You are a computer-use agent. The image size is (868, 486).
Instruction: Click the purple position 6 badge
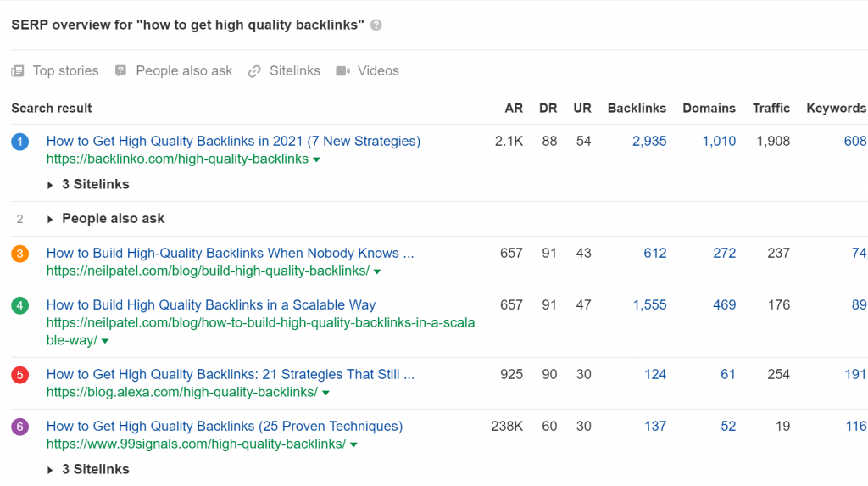20,427
